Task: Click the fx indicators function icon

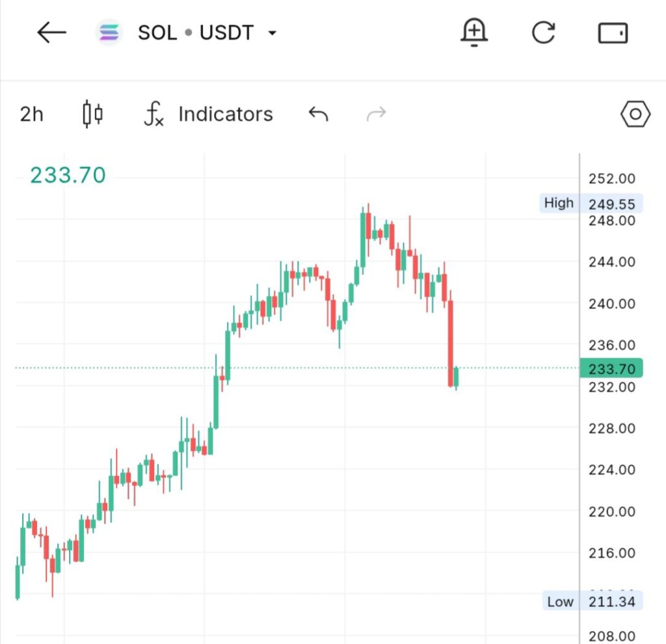Action: pos(153,114)
